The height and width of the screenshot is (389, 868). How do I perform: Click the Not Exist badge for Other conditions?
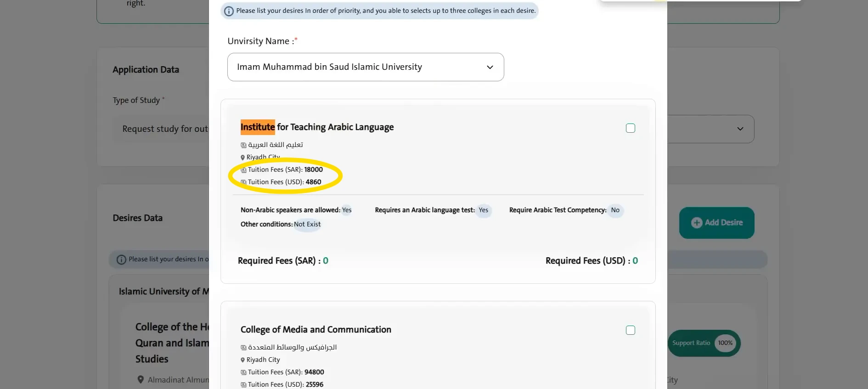(307, 225)
